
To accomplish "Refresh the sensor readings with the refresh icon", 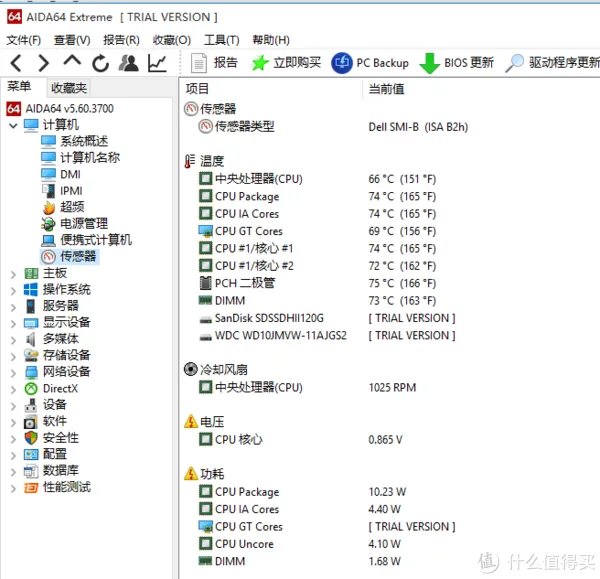I will pyautogui.click(x=101, y=63).
